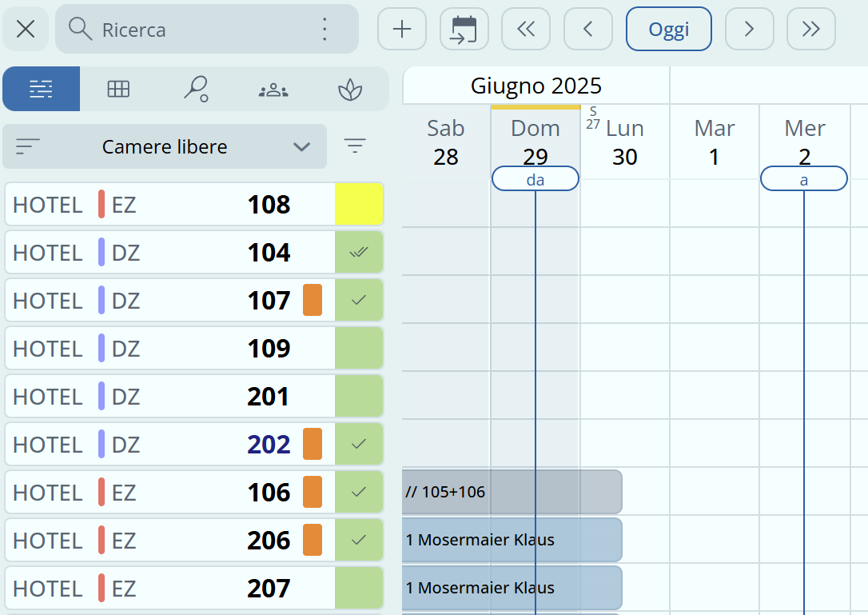The image size is (868, 615).
Task: Close the panel with X icon
Action: coord(26,30)
